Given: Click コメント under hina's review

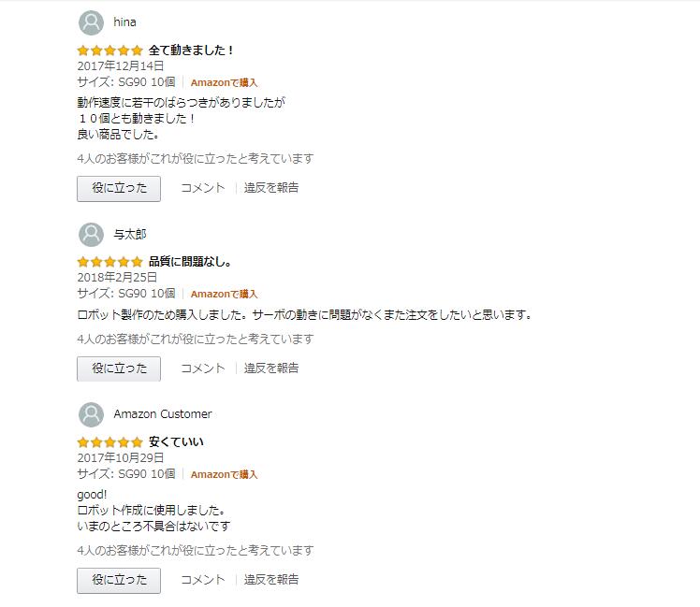Looking at the screenshot, I should [x=202, y=188].
